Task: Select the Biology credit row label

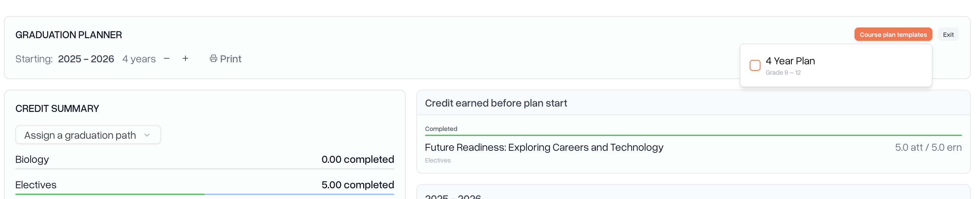Action: pos(32,159)
